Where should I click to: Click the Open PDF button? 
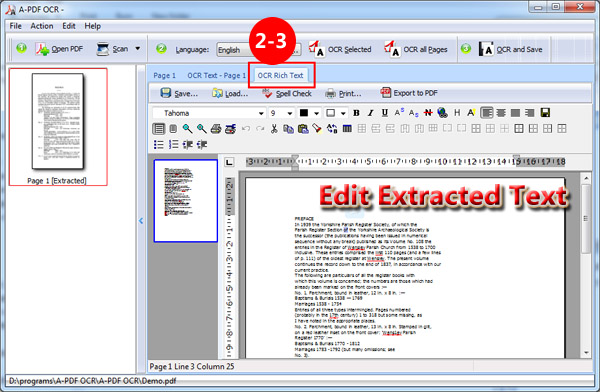[59, 49]
